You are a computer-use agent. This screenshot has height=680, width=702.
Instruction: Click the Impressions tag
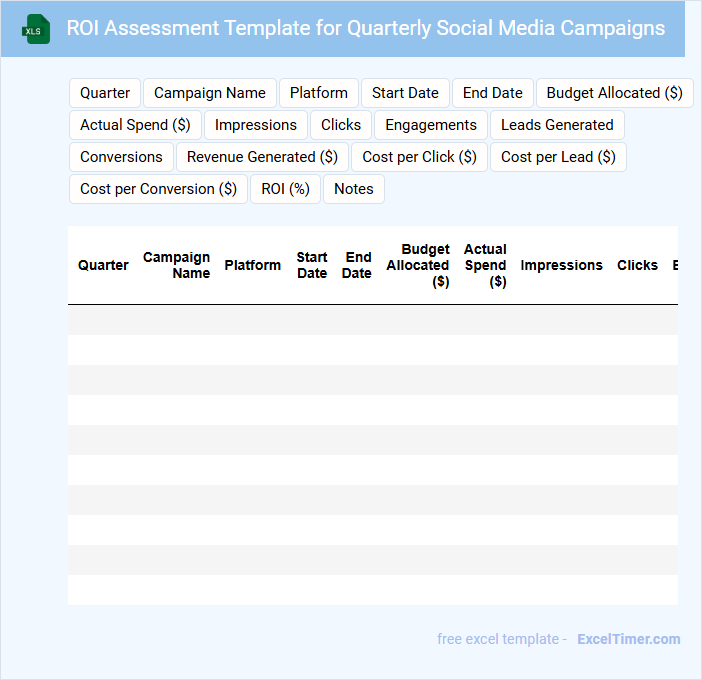(x=256, y=125)
